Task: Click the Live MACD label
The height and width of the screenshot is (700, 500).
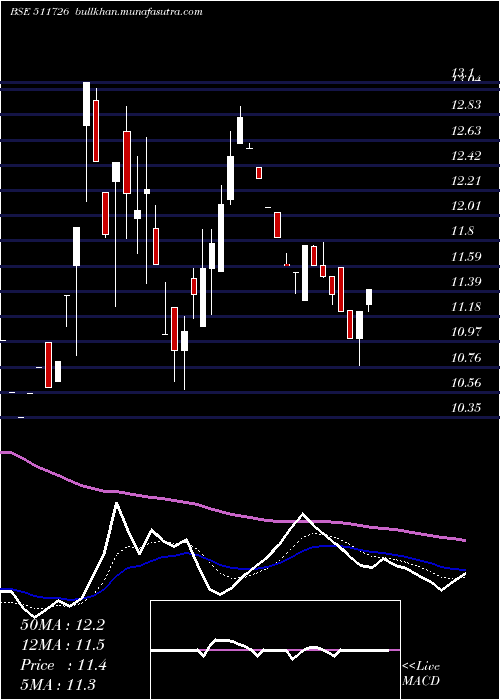Action: (421, 674)
